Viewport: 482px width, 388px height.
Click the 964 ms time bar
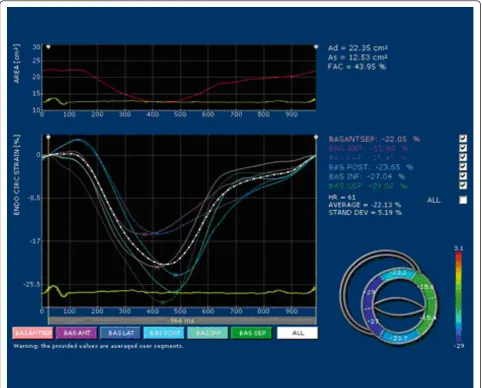pos(182,321)
